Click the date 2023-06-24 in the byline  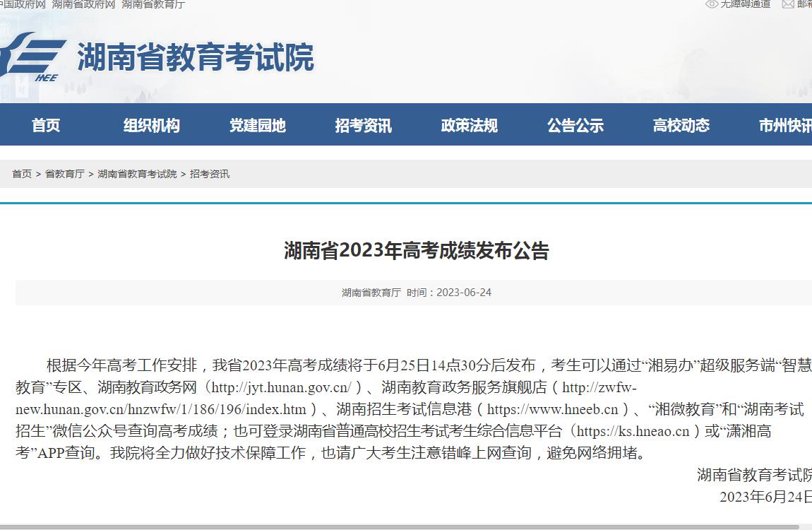tap(464, 293)
